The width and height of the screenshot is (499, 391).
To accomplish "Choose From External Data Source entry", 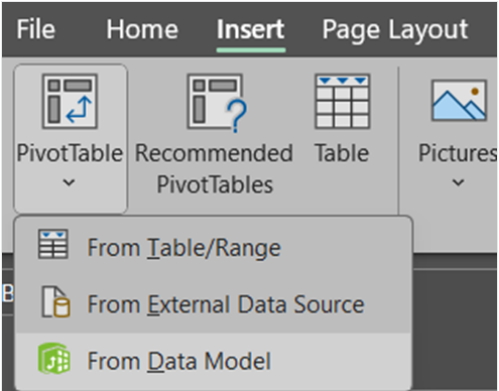I will (x=213, y=304).
